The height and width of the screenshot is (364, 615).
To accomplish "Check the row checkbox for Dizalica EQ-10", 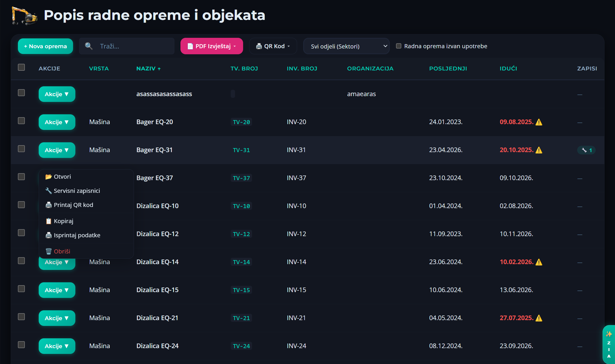I will coord(21,205).
